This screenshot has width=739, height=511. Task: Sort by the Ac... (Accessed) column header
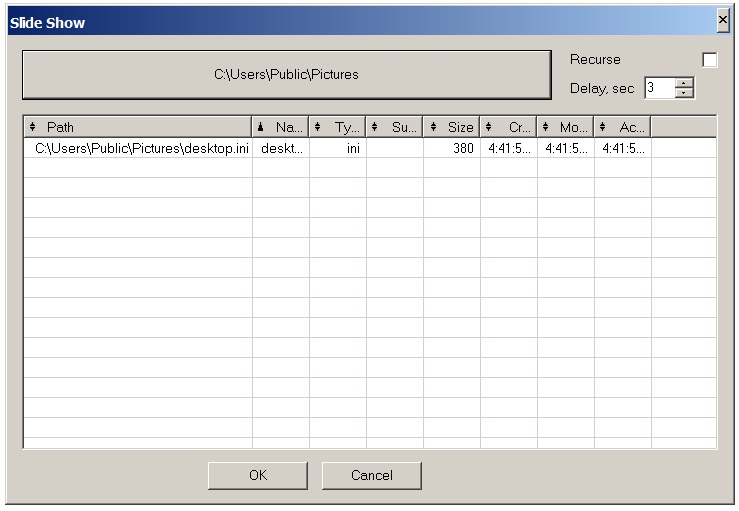click(x=623, y=127)
